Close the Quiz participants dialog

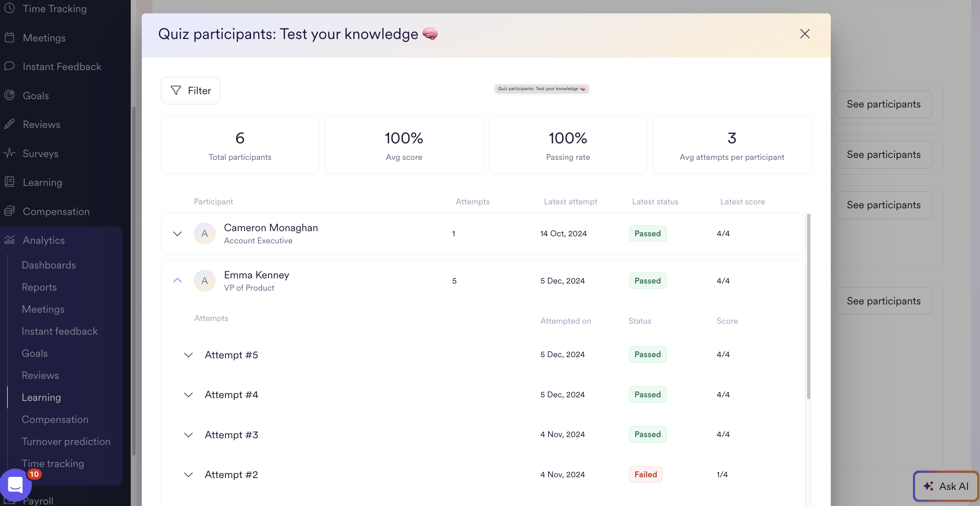[x=805, y=34]
